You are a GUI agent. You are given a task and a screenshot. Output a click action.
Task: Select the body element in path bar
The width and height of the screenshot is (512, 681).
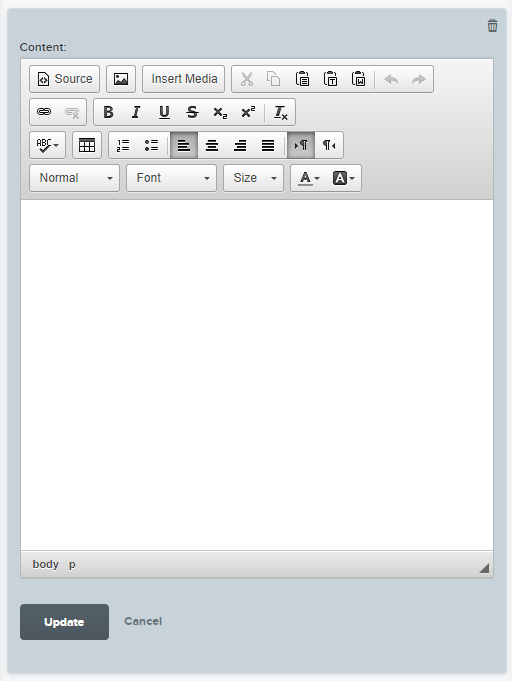tap(45, 564)
